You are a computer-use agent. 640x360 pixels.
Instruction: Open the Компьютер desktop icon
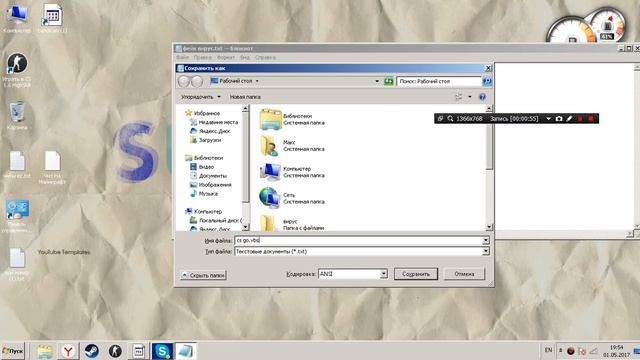pos(17,18)
